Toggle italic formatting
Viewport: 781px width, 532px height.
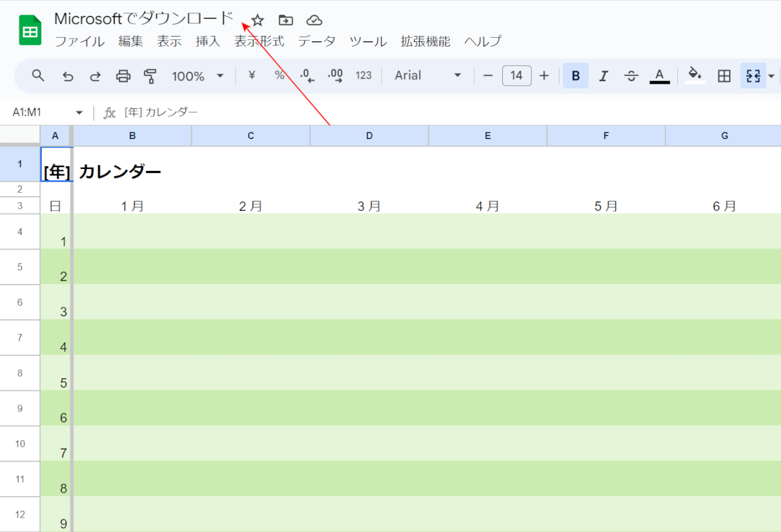click(603, 76)
